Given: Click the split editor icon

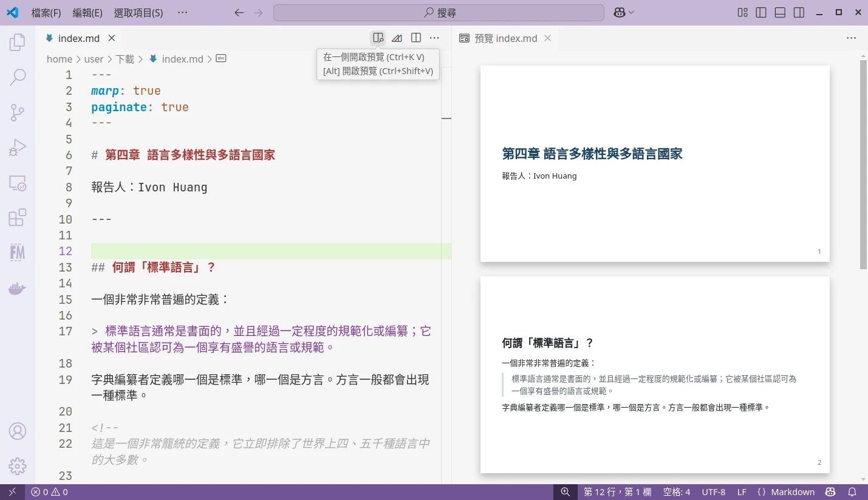Looking at the screenshot, I should coord(416,38).
